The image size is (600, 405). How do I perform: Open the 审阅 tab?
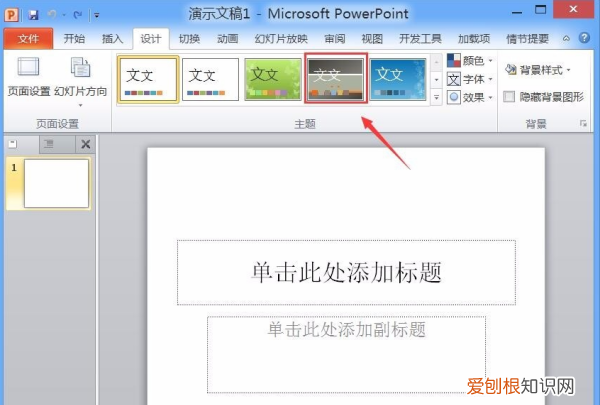[335, 39]
